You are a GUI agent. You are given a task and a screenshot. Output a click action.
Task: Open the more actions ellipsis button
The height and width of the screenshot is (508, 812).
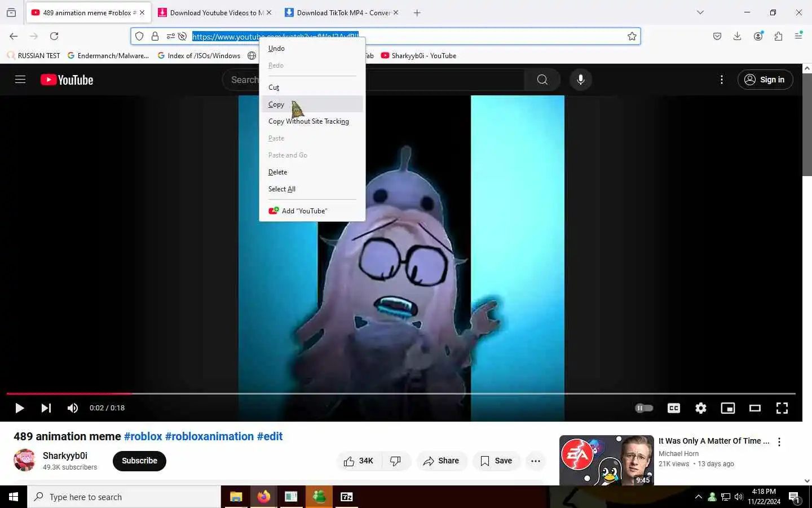[536, 461]
